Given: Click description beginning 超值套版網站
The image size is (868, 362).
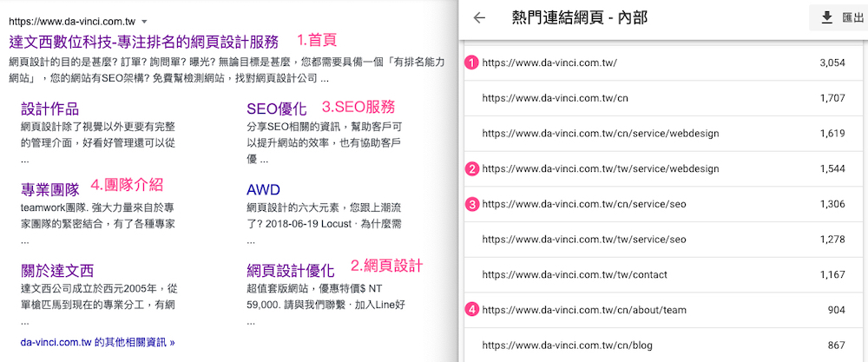Looking at the screenshot, I should [x=326, y=305].
